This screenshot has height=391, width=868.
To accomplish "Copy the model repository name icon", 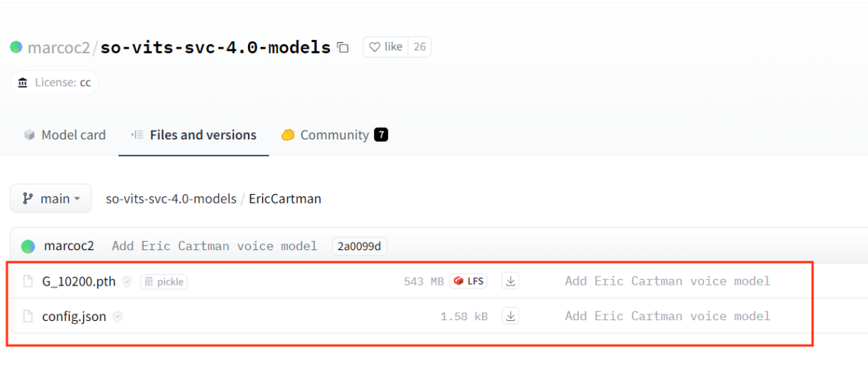I will pos(342,47).
